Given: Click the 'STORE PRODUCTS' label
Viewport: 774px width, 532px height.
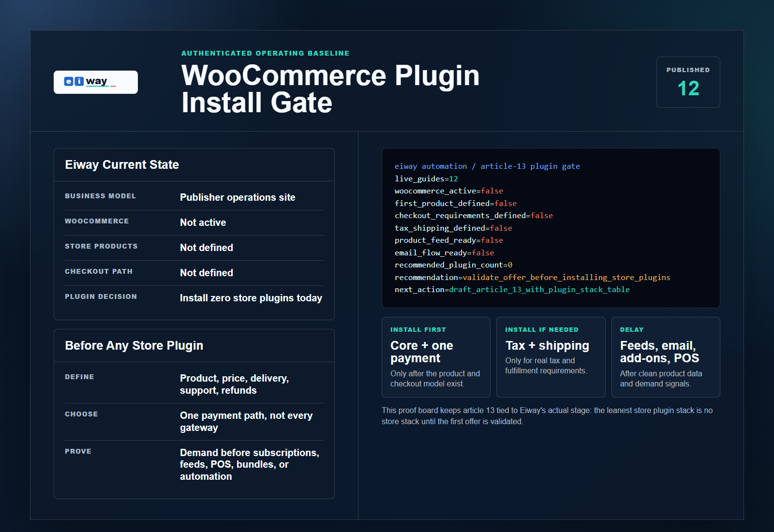Looking at the screenshot, I should click(x=101, y=246).
